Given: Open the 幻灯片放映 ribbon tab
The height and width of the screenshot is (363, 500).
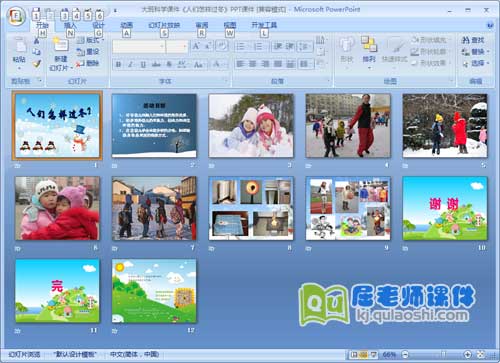Looking at the screenshot, I should point(164,25).
